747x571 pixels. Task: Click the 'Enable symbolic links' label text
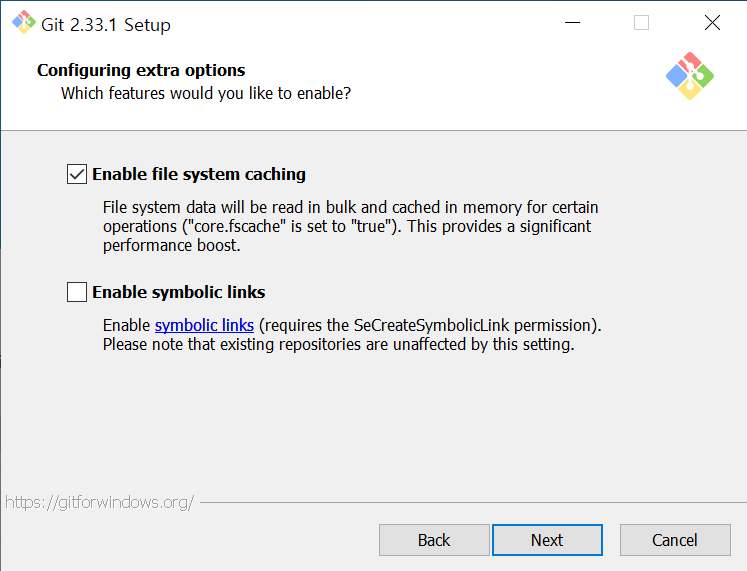pos(179,293)
